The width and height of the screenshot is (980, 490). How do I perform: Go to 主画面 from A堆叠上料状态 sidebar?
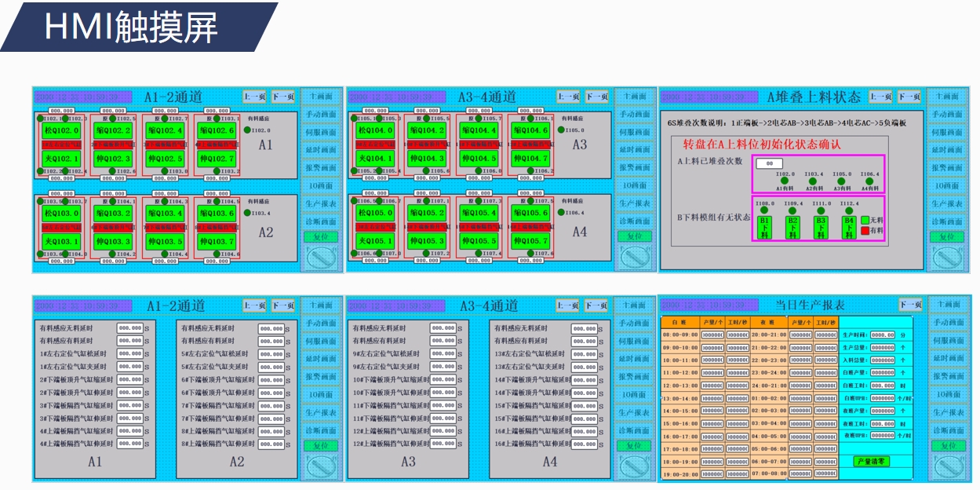[947, 97]
